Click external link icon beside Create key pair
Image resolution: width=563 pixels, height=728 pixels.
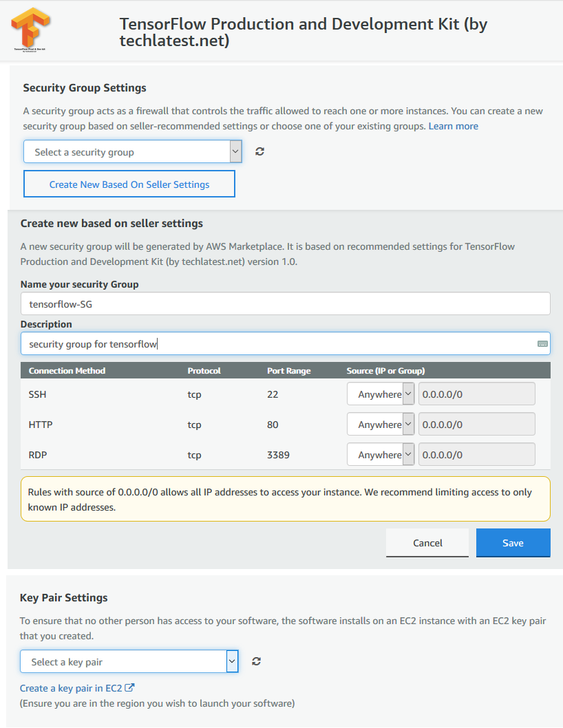[x=129, y=687]
